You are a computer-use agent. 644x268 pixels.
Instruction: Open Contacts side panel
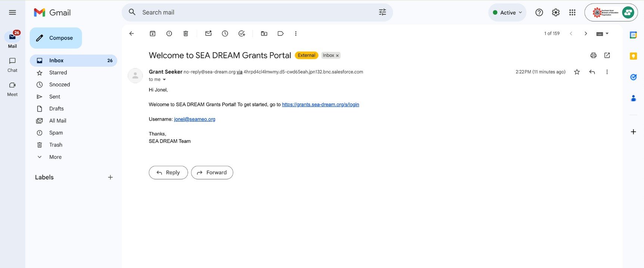tap(633, 98)
